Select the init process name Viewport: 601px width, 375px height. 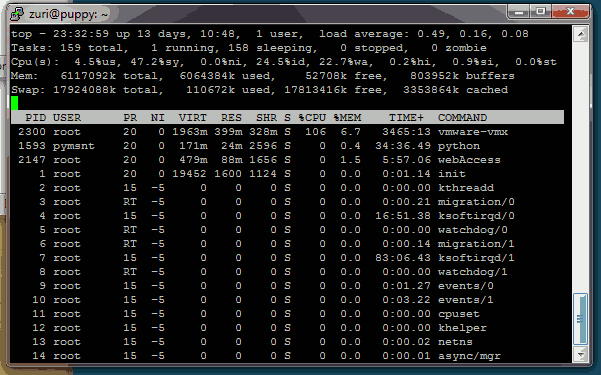[452, 174]
